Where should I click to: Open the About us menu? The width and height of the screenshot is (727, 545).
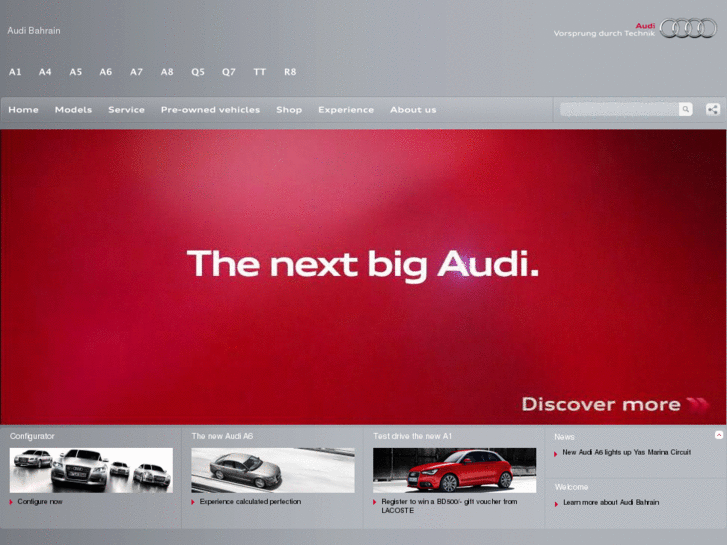pyautogui.click(x=413, y=110)
